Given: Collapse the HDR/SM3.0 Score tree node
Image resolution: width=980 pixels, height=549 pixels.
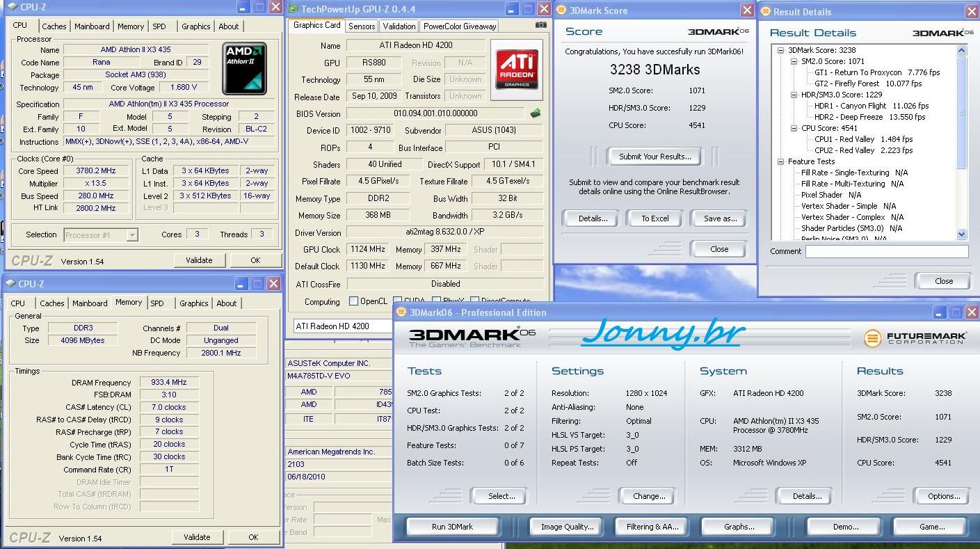Looking at the screenshot, I should point(794,95).
